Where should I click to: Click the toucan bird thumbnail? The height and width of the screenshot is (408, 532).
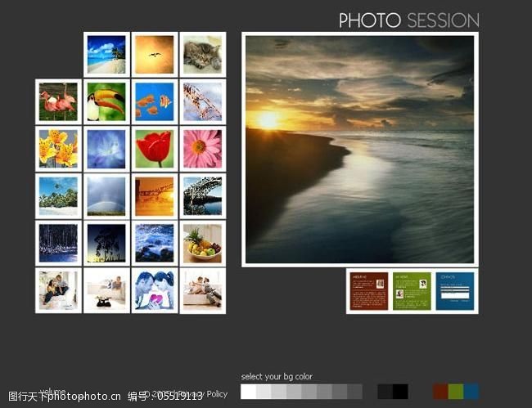click(106, 102)
